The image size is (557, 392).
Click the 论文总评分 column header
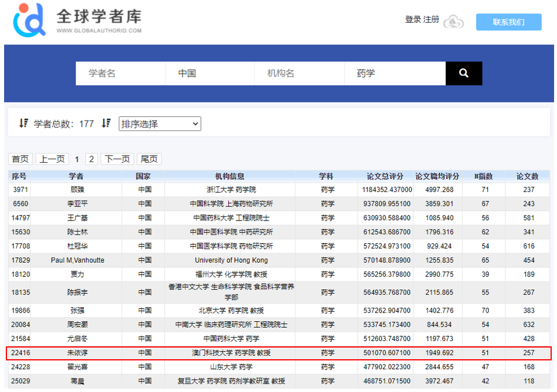point(385,176)
